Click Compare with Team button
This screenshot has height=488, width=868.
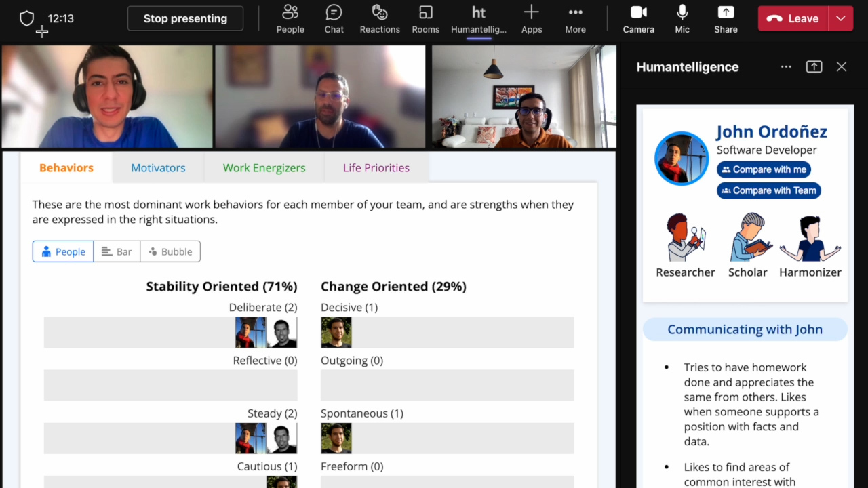pyautogui.click(x=769, y=190)
